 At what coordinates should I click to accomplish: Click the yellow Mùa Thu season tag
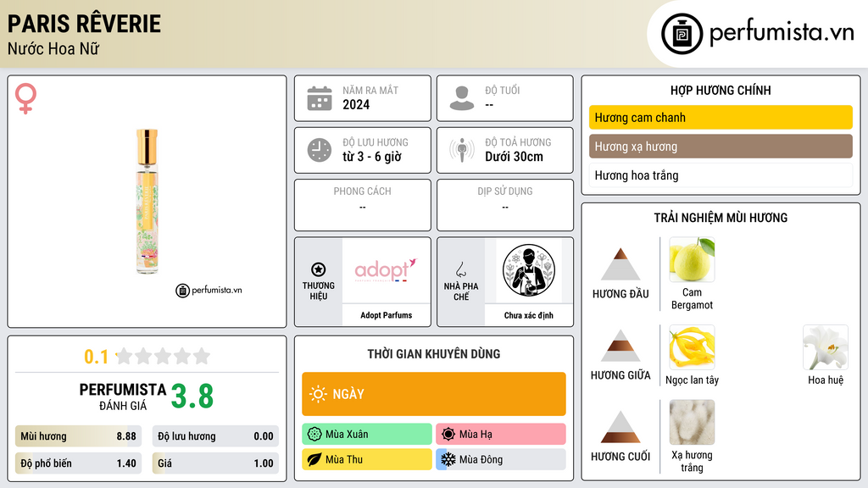[367, 459]
